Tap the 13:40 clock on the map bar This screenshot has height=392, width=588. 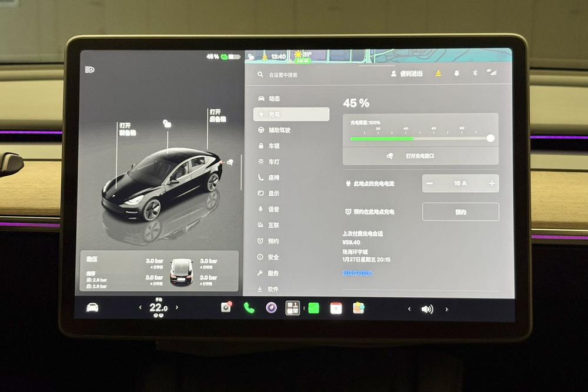click(278, 56)
